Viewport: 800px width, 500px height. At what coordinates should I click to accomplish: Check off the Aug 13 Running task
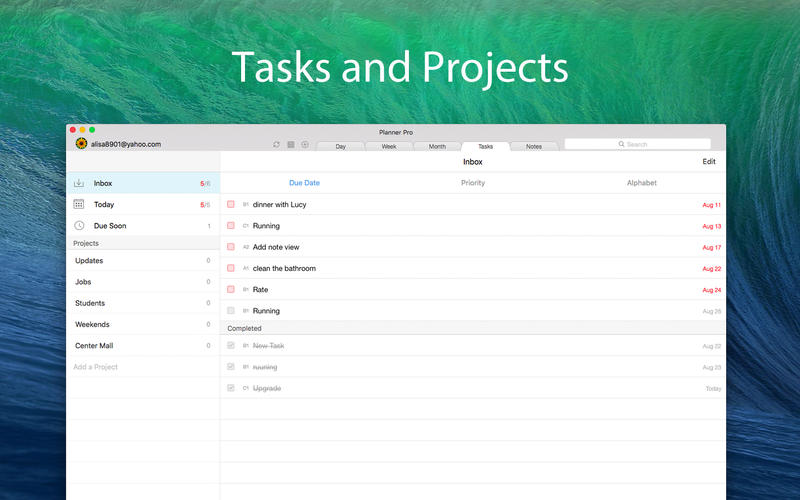pyautogui.click(x=231, y=226)
